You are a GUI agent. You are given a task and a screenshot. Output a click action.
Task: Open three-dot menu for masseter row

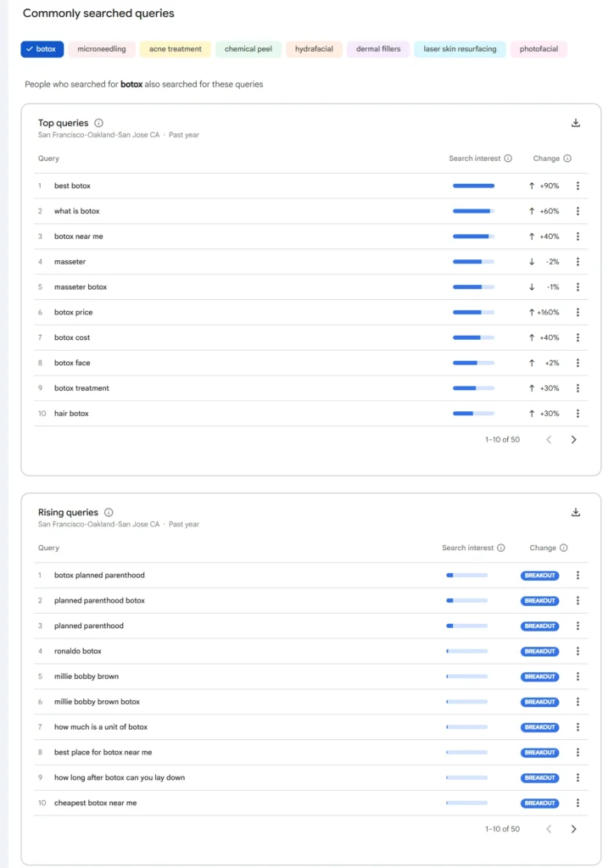click(x=578, y=262)
